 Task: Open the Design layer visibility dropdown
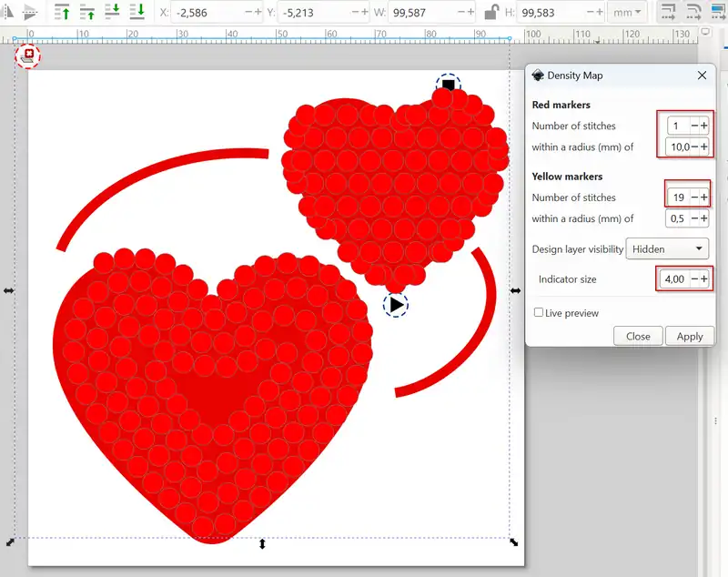[x=667, y=248]
